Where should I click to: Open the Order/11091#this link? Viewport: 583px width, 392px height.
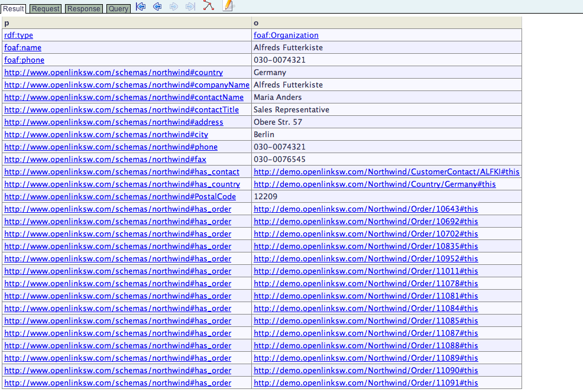365,383
